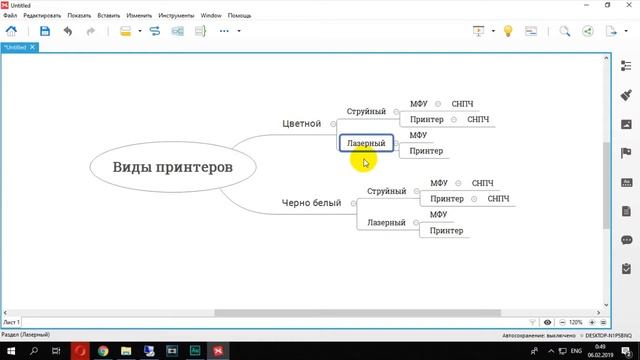The width and height of the screenshot is (640, 360).
Task: Zoom out with the minus button
Action: pyautogui.click(x=562, y=322)
